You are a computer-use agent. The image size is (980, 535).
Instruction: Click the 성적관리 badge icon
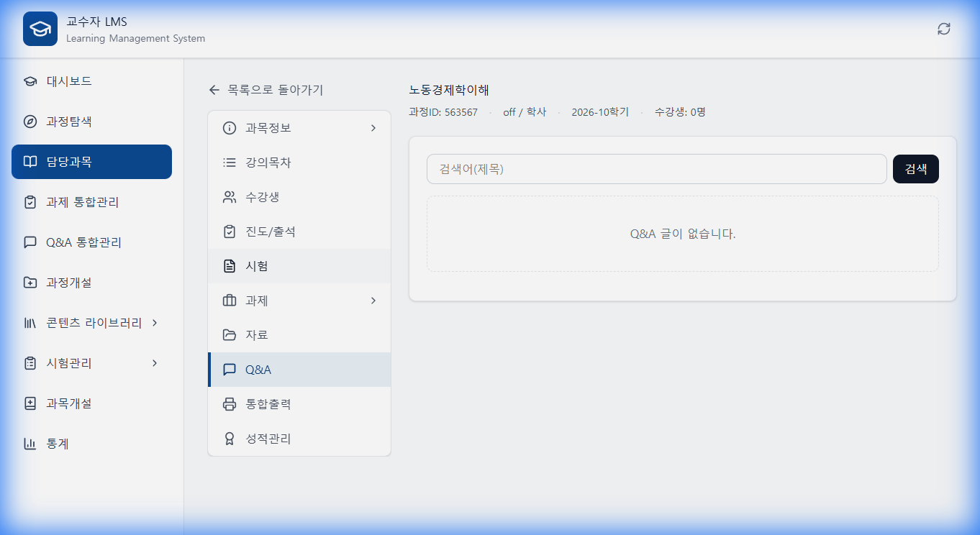[x=230, y=438]
